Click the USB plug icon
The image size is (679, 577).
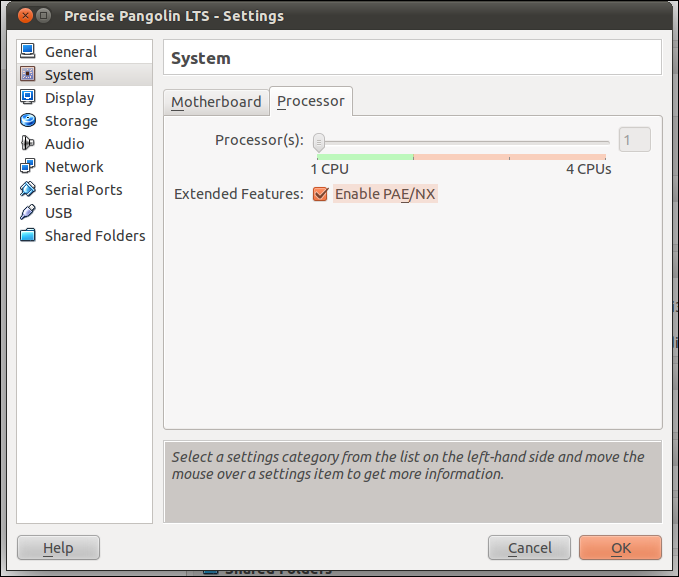28,212
